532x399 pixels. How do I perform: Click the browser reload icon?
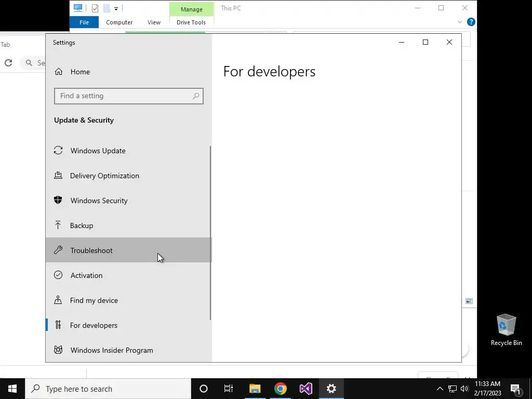coord(8,63)
